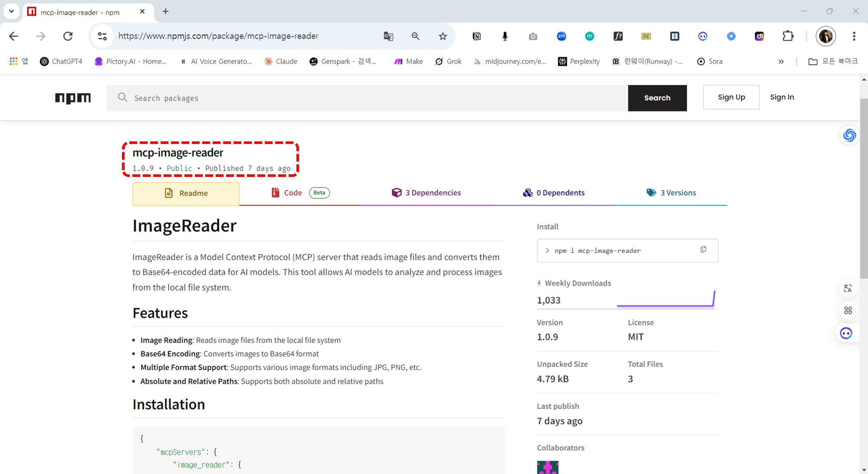Click the Sign Up button
Viewport: 868px width, 474px height.
(731, 97)
